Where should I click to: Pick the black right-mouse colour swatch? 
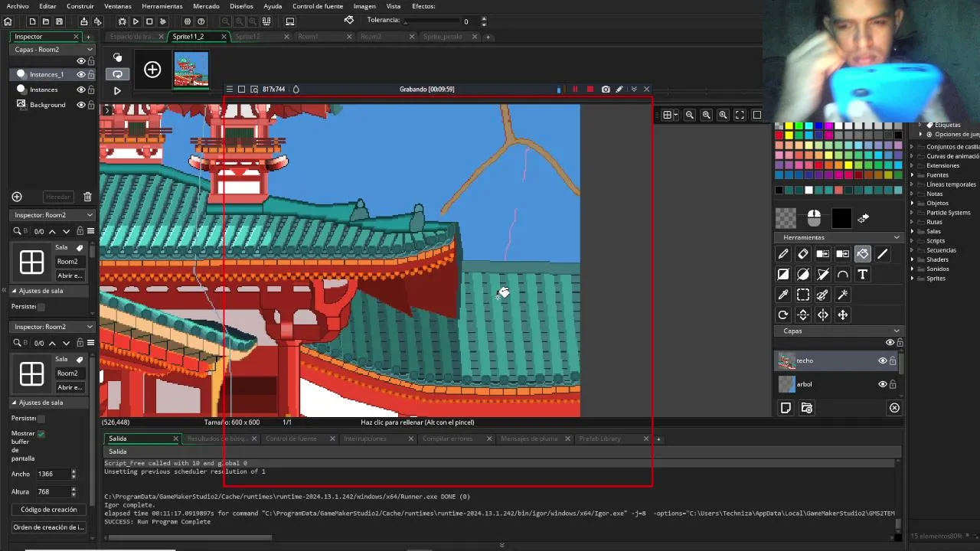tap(841, 219)
